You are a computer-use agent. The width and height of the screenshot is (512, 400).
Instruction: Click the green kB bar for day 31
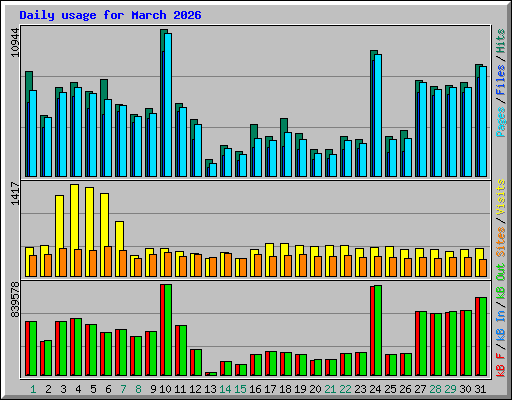pyautogui.click(x=483, y=336)
